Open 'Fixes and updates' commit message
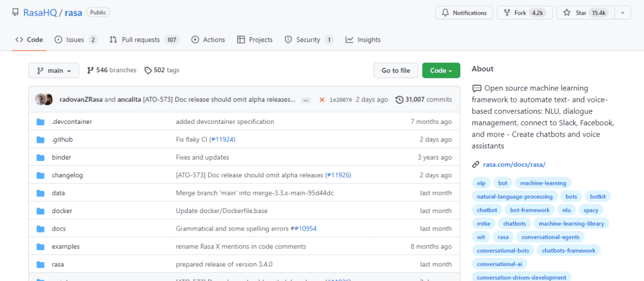 click(x=203, y=157)
